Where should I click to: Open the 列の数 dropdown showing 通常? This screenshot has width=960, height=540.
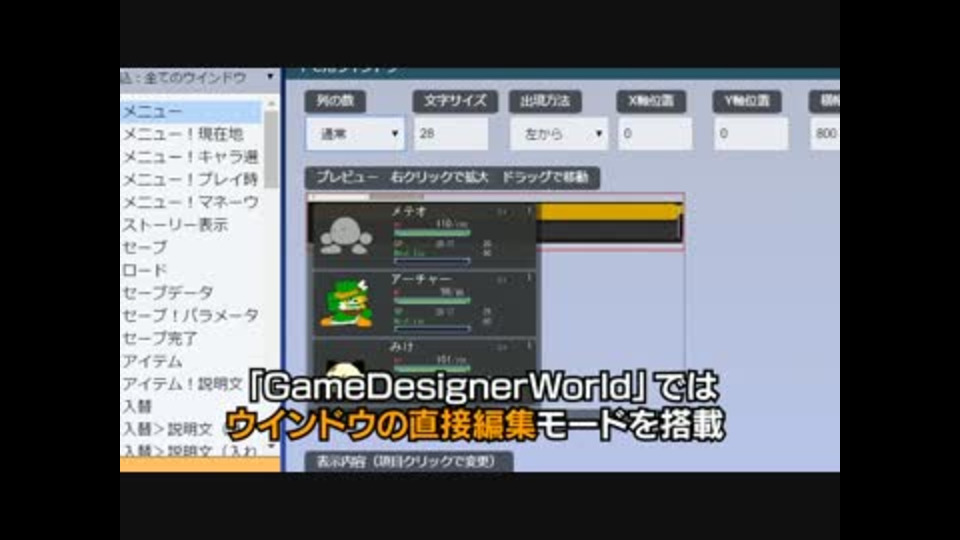tap(356, 134)
